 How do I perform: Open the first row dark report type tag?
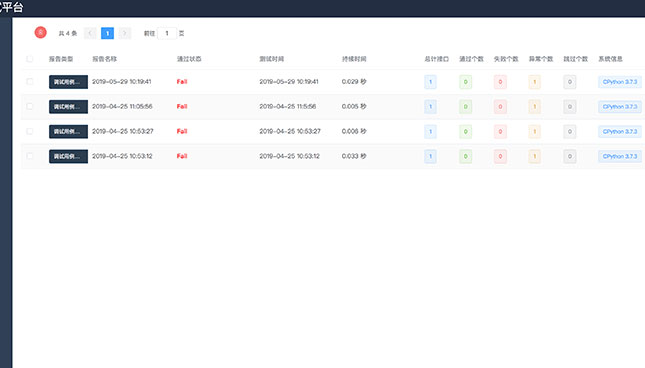point(68,82)
